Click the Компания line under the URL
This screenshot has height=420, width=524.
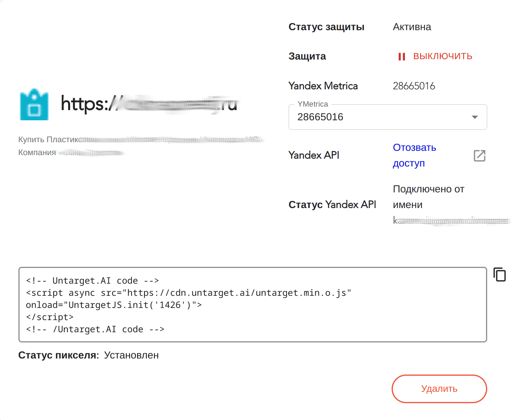(71, 152)
